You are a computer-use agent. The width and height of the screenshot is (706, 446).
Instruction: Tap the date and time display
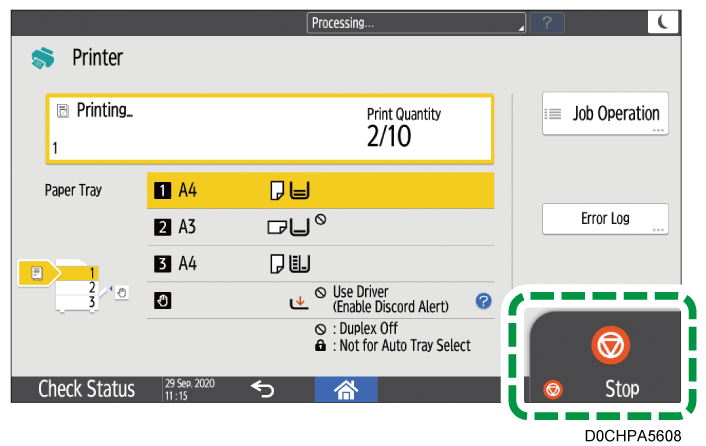tap(188, 389)
